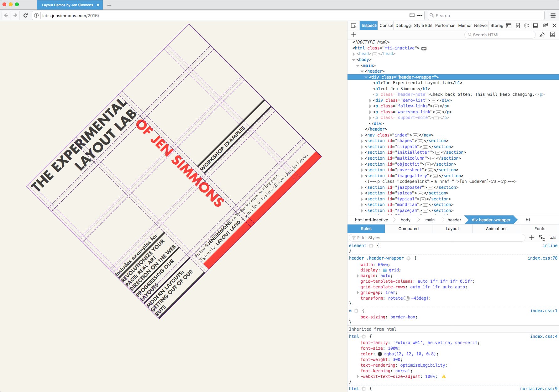Close the Layout Demos tab
Screen dimensions: 559x392
pyautogui.click(x=98, y=5)
